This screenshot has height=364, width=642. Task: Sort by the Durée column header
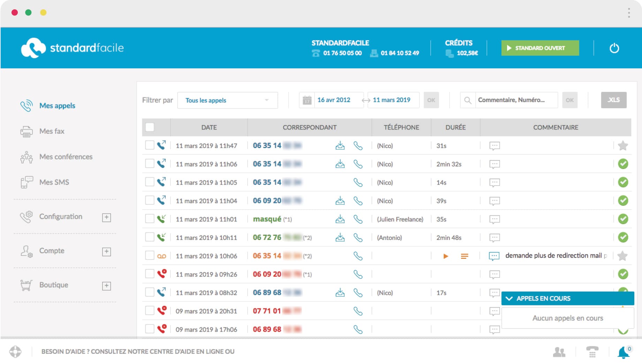(x=455, y=127)
